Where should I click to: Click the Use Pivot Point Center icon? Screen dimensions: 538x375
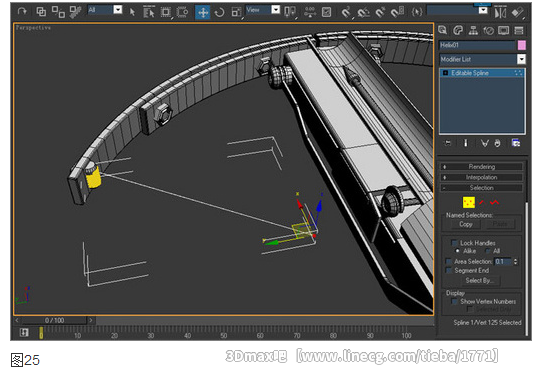pyautogui.click(x=290, y=12)
